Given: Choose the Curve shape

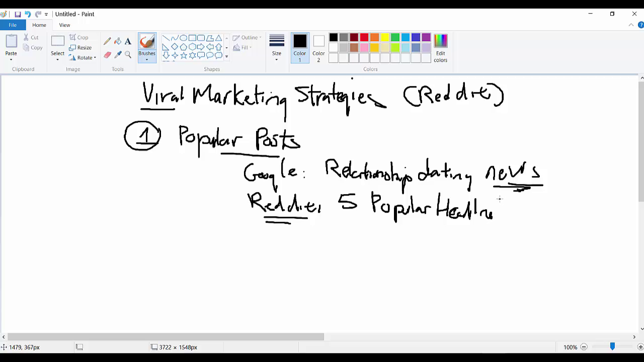Looking at the screenshot, I should pos(174,38).
